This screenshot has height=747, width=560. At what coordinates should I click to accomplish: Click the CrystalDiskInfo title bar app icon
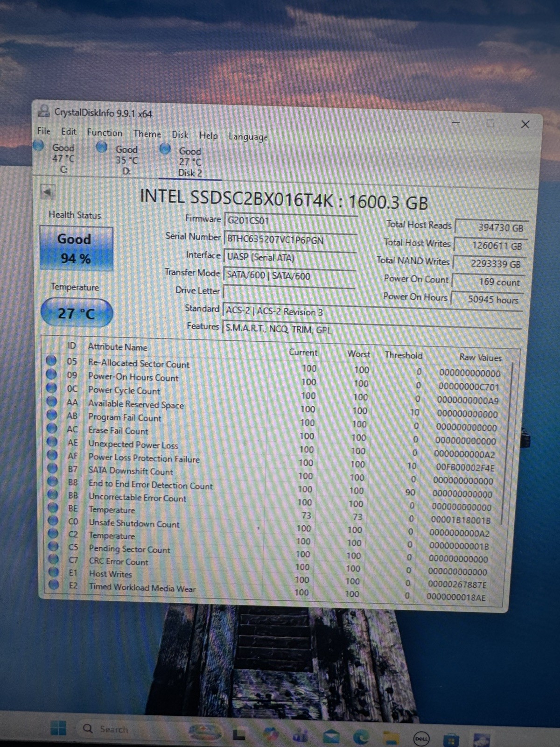[x=44, y=111]
